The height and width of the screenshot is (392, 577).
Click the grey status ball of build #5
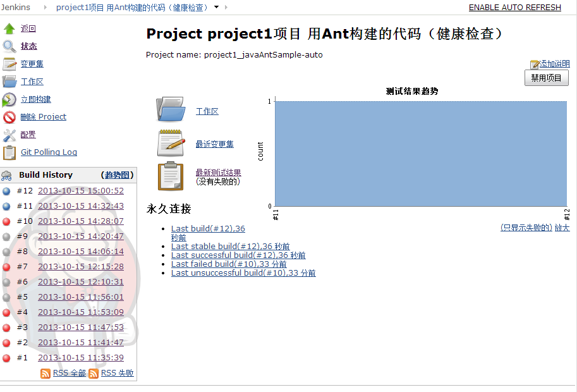[6, 297]
